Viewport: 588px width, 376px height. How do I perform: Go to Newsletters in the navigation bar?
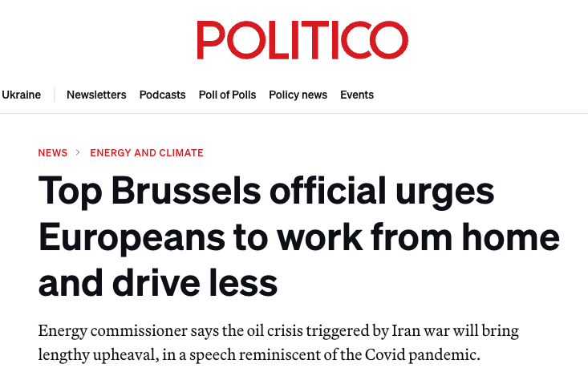[x=96, y=95]
